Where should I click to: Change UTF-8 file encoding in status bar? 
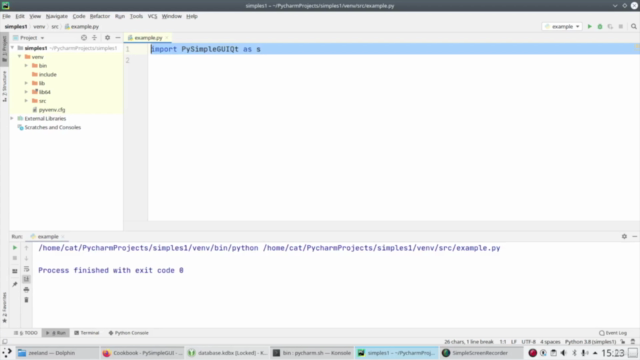click(x=529, y=342)
